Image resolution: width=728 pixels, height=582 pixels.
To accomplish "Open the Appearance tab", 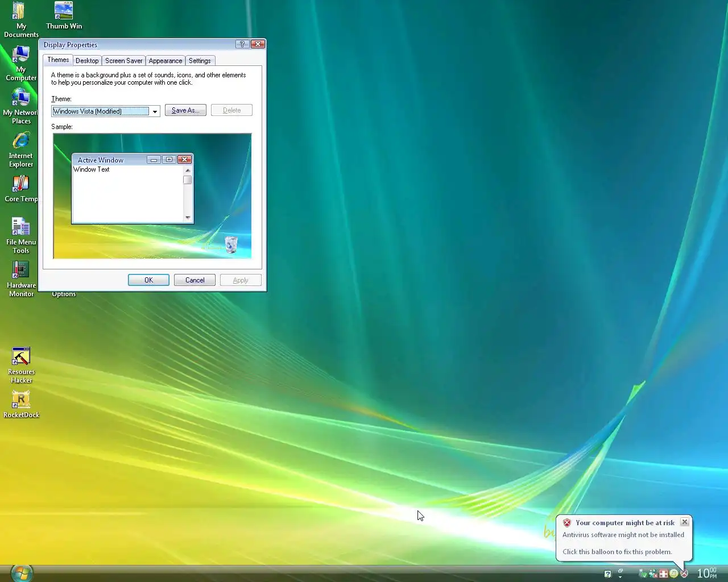I will (x=166, y=61).
